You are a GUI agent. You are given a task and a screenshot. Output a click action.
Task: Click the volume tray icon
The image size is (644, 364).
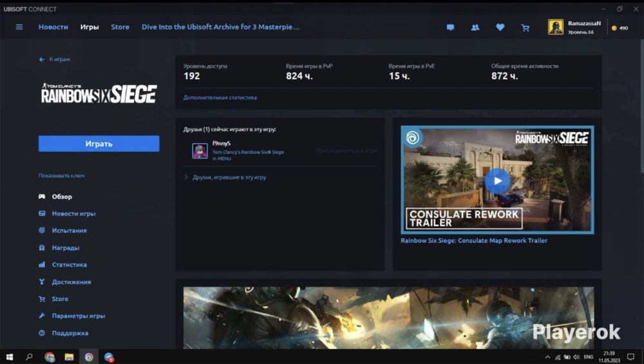576,357
